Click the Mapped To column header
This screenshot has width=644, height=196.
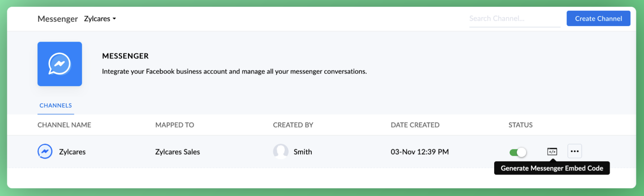175,125
